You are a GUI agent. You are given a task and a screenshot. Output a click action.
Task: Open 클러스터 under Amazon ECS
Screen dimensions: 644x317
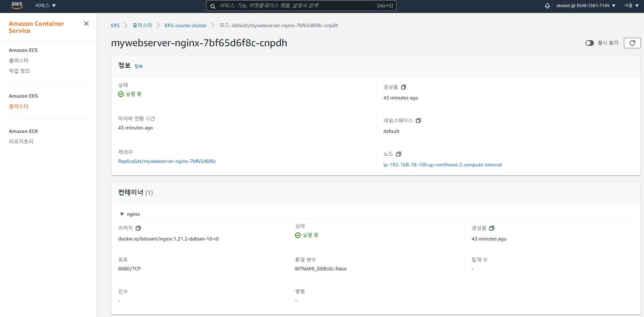pos(19,60)
